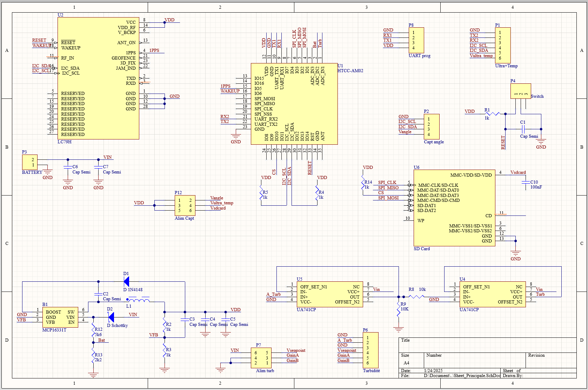Click the U5 UA741CP op-amp body

pyautogui.click(x=329, y=294)
